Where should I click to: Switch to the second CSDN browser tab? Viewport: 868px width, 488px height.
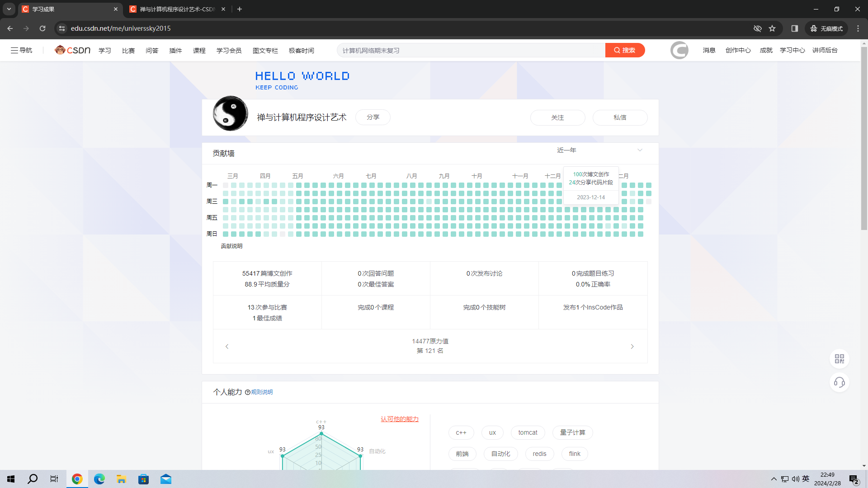(177, 9)
